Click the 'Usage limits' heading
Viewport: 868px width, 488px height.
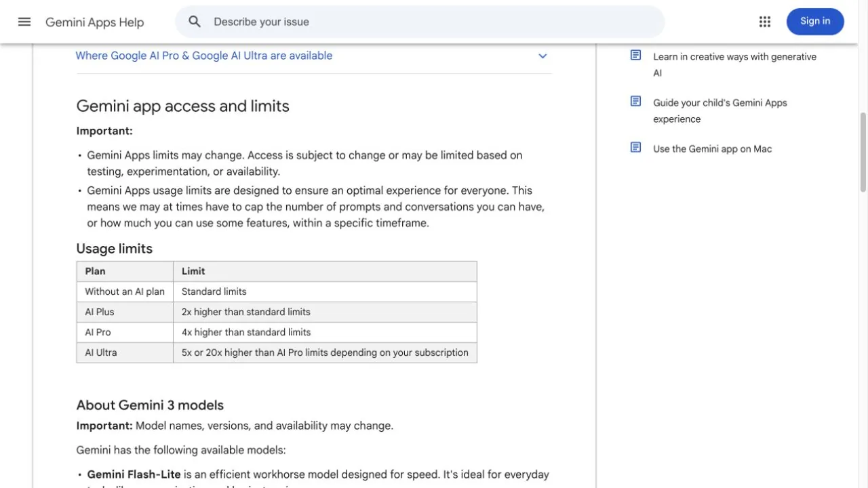(115, 249)
